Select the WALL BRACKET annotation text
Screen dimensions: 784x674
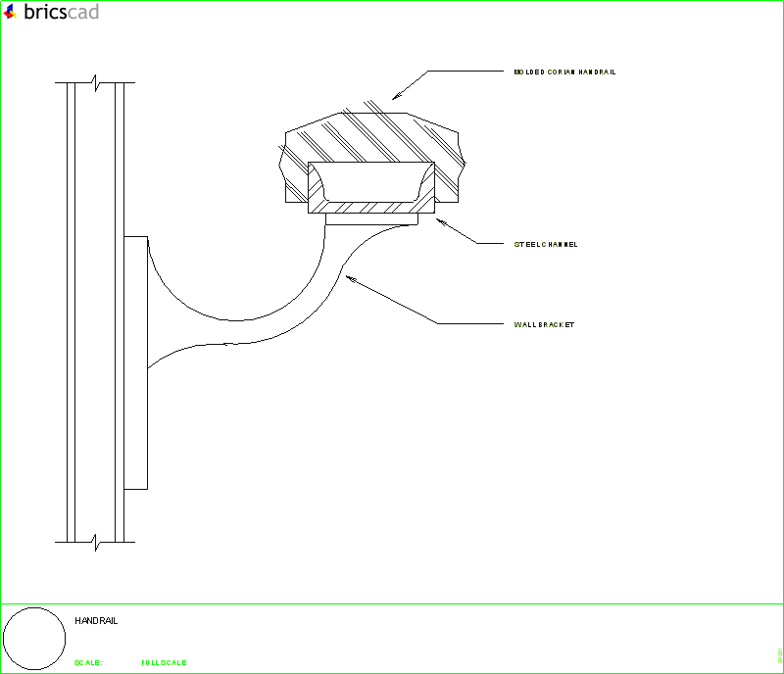pyautogui.click(x=544, y=324)
